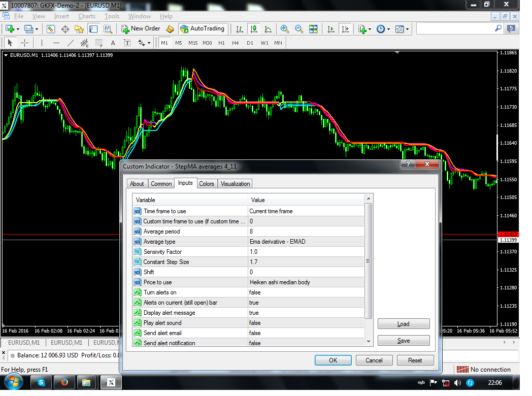Open the MetaEditor yellow diamond icon
Image resolution: width=532 pixels, height=396 pixels.
tap(170, 29)
